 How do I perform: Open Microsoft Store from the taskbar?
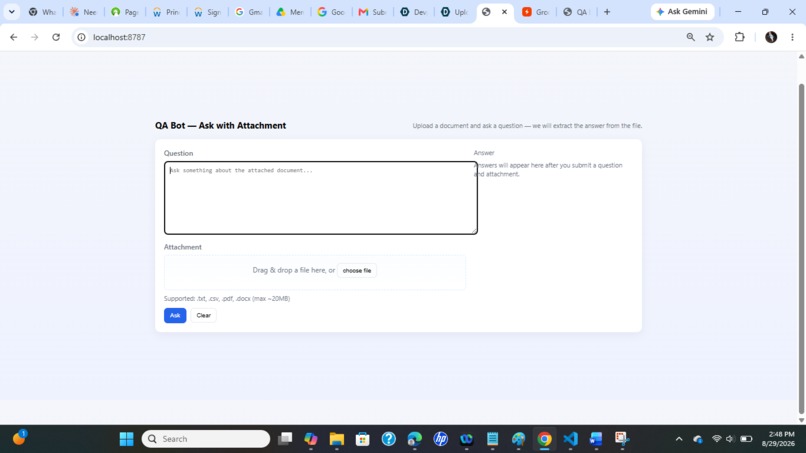pos(362,439)
